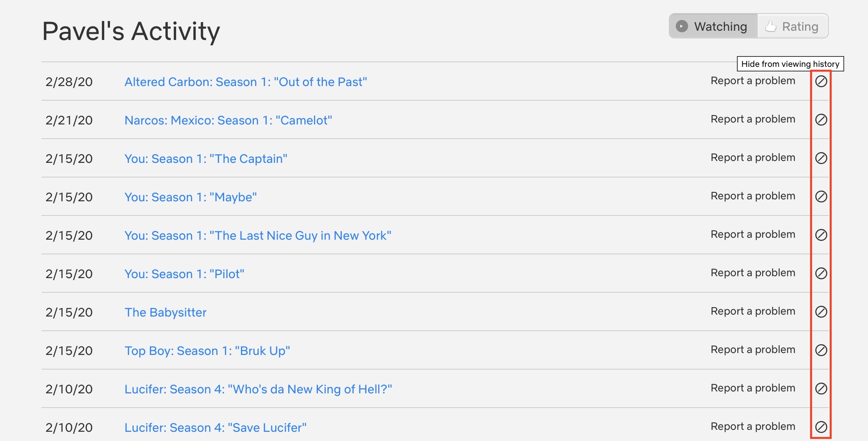The height and width of the screenshot is (441, 868).
Task: Report a problem for Lucifer "Save Lucifer"
Action: 753,426
